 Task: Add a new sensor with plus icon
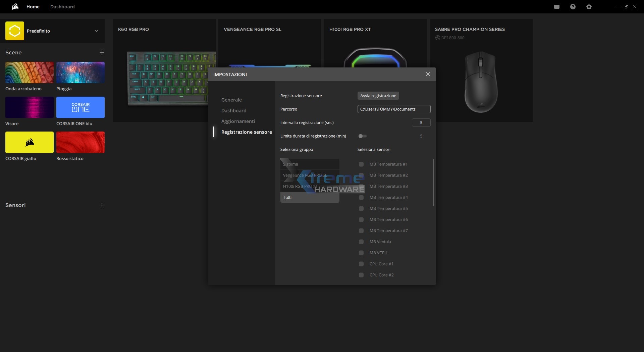coord(102,205)
